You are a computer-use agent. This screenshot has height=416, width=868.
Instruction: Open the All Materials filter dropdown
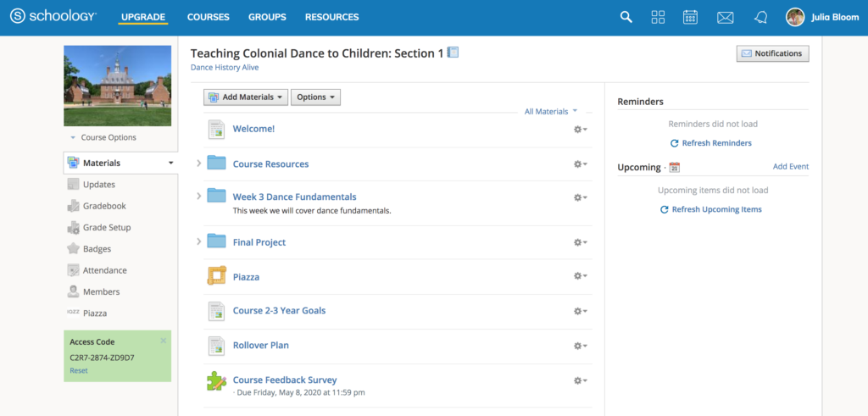tap(550, 111)
